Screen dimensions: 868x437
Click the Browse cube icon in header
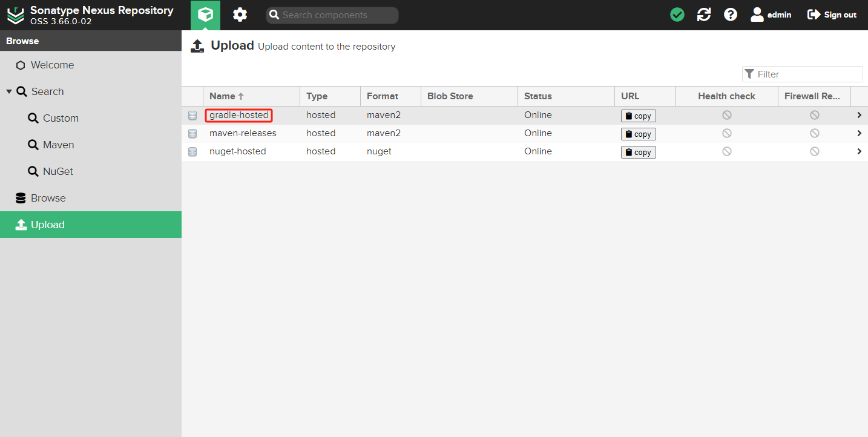(x=205, y=15)
